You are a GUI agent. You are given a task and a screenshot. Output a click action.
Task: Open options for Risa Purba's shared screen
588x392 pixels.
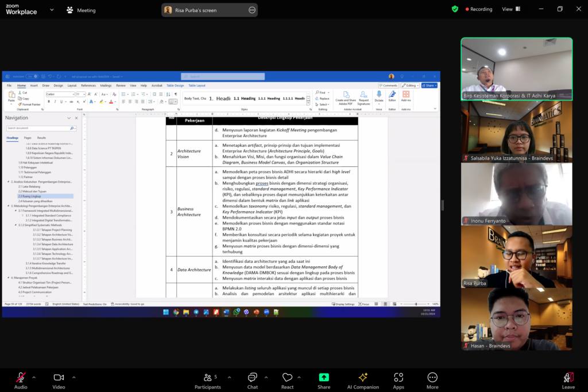pyautogui.click(x=252, y=10)
